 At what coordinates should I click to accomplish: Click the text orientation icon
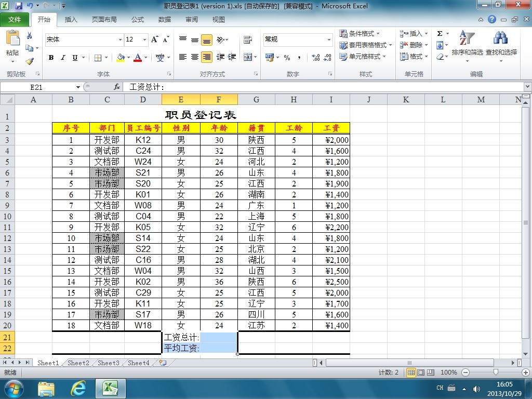click(220, 40)
